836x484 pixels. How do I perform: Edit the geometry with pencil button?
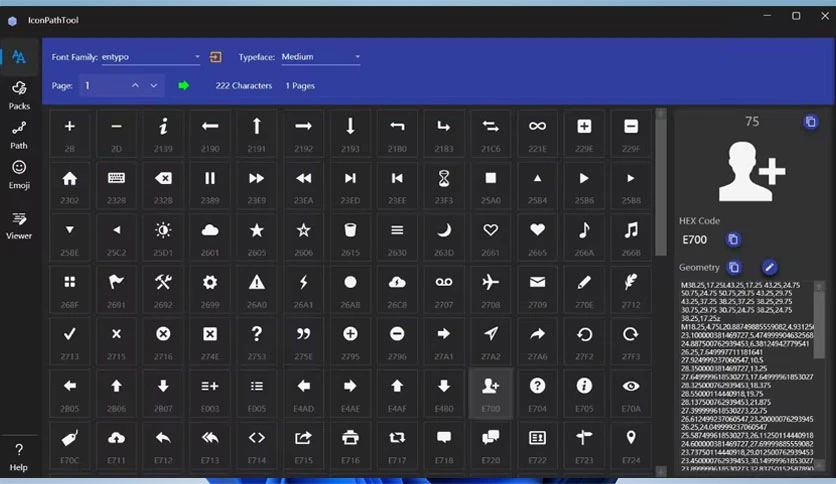coord(769,267)
